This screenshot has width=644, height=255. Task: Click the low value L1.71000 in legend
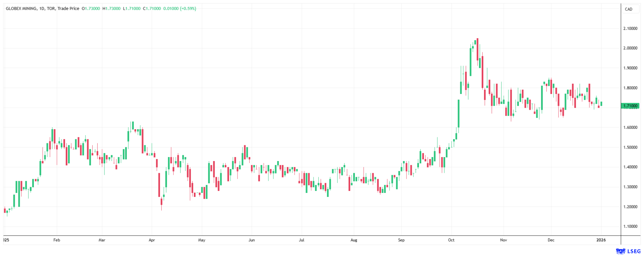click(132, 8)
